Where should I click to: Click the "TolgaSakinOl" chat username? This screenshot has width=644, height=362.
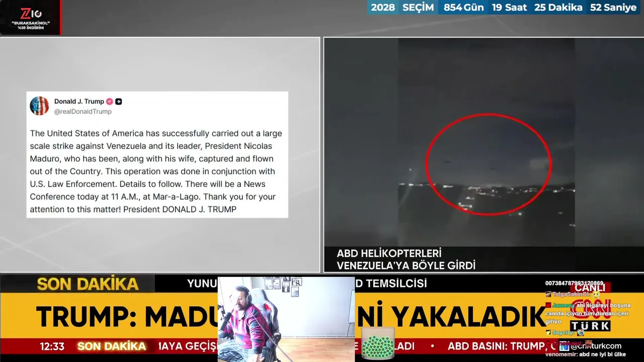[572, 294]
